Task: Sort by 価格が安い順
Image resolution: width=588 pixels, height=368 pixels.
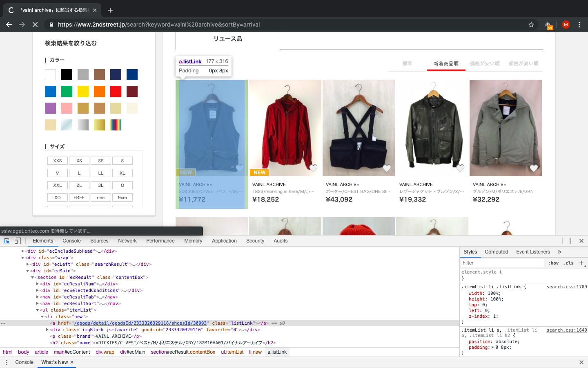Action: point(484,64)
